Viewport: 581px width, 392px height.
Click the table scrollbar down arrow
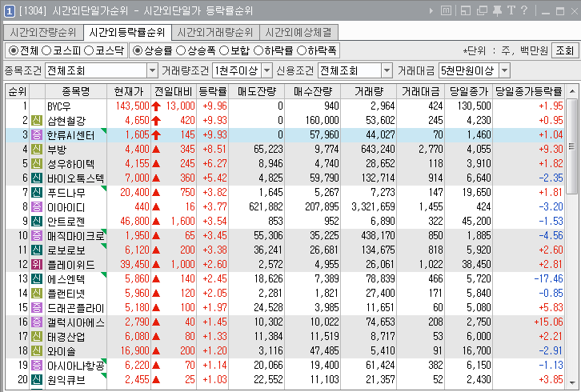[x=572, y=382]
